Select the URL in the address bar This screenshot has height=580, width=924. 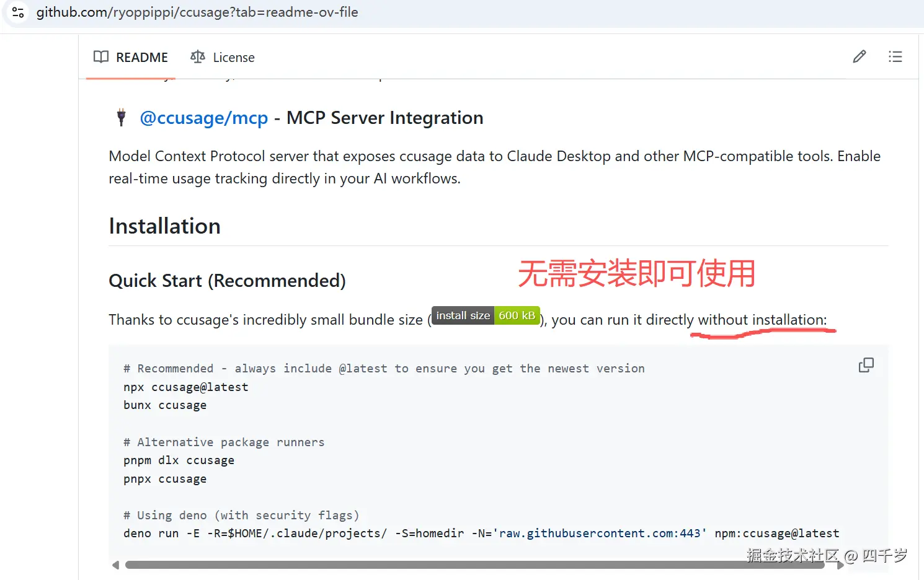pyautogui.click(x=197, y=12)
